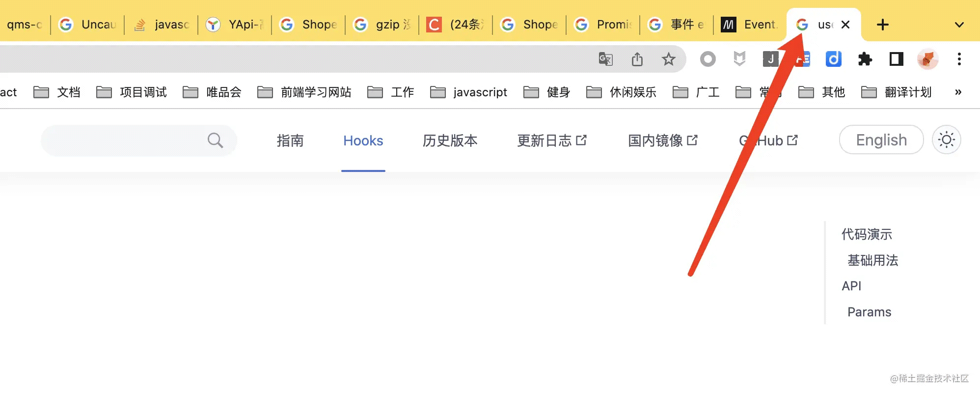This screenshot has height=394, width=980.
Task: Open the javascript bookmarks folder
Action: (x=469, y=92)
